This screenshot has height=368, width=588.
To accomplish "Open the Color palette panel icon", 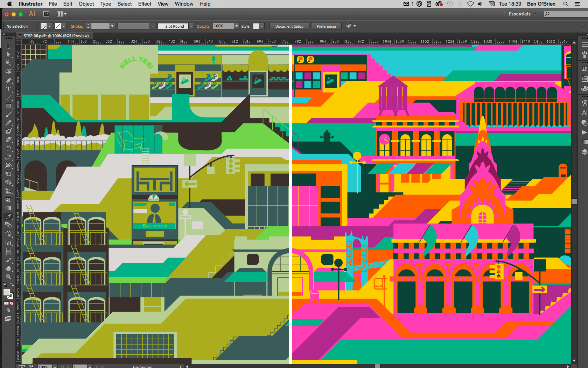I will [584, 88].
